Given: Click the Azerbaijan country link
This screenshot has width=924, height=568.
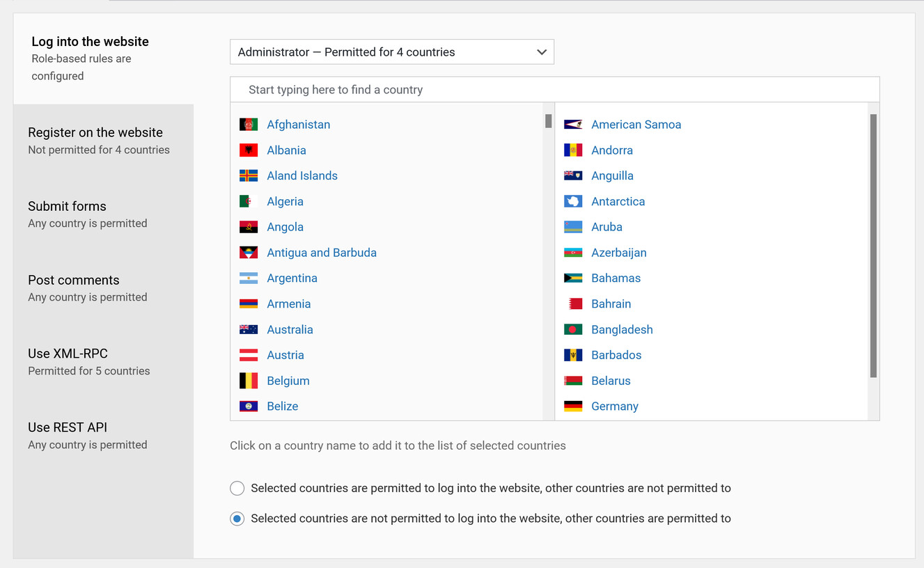Looking at the screenshot, I should coord(618,253).
